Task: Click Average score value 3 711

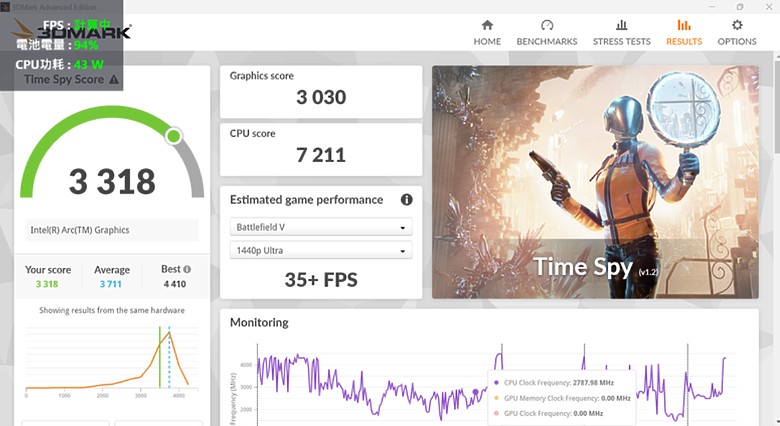Action: pos(110,284)
